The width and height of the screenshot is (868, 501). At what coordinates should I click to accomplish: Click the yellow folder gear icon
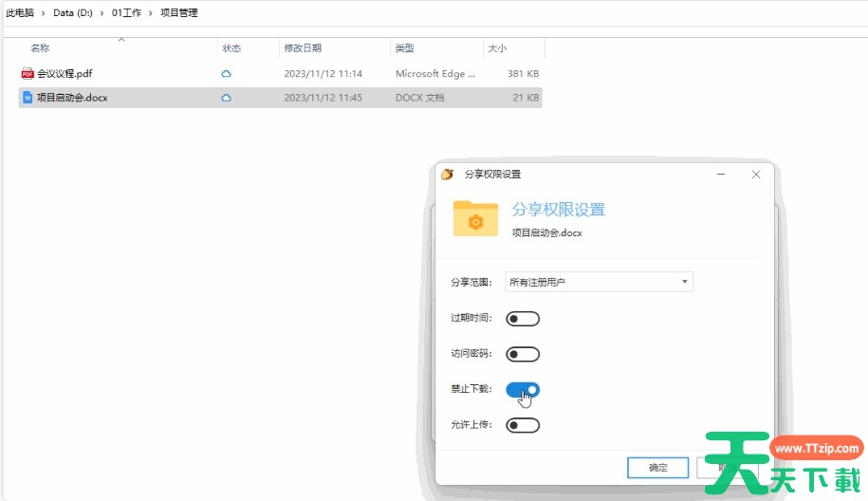pos(475,217)
